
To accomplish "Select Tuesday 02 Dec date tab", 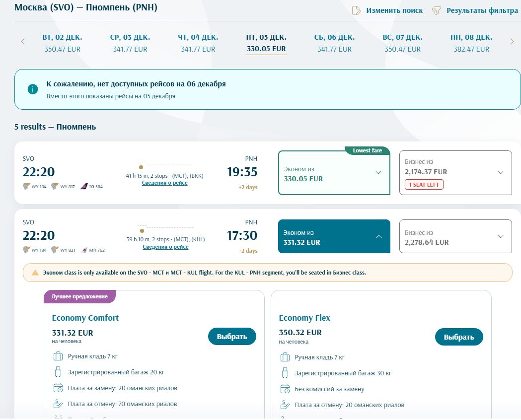I will tap(62, 43).
